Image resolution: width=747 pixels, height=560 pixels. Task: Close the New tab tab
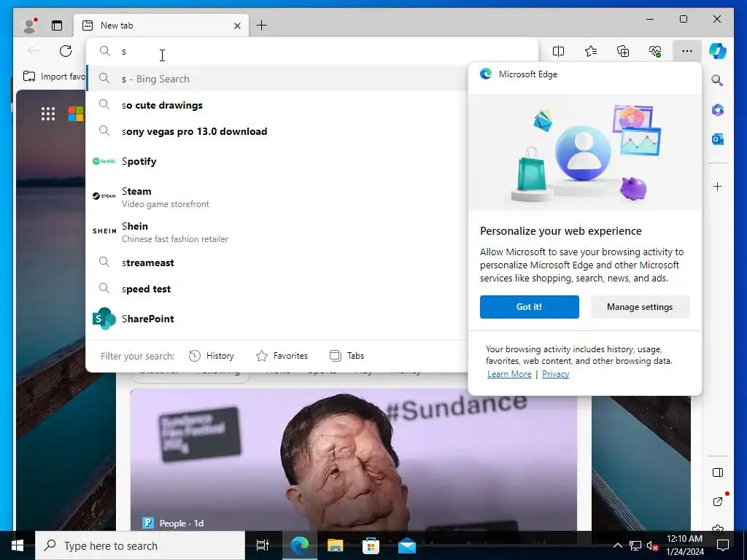point(237,26)
